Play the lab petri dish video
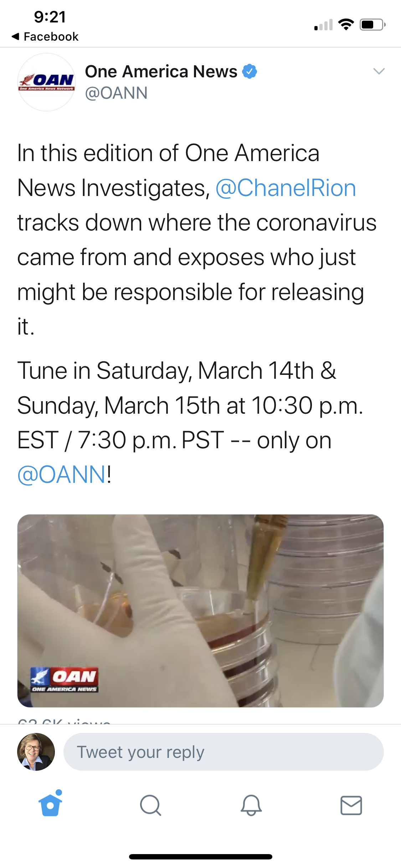 (200, 610)
